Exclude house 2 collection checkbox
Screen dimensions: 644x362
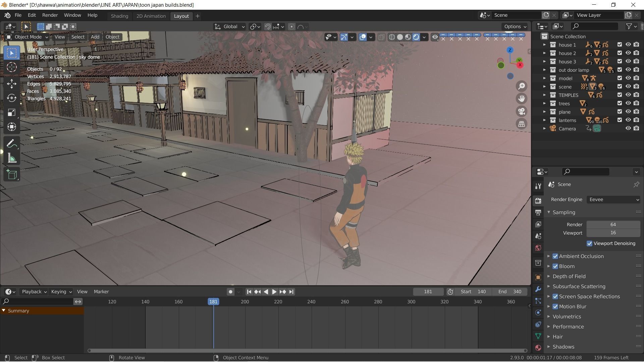(x=620, y=53)
